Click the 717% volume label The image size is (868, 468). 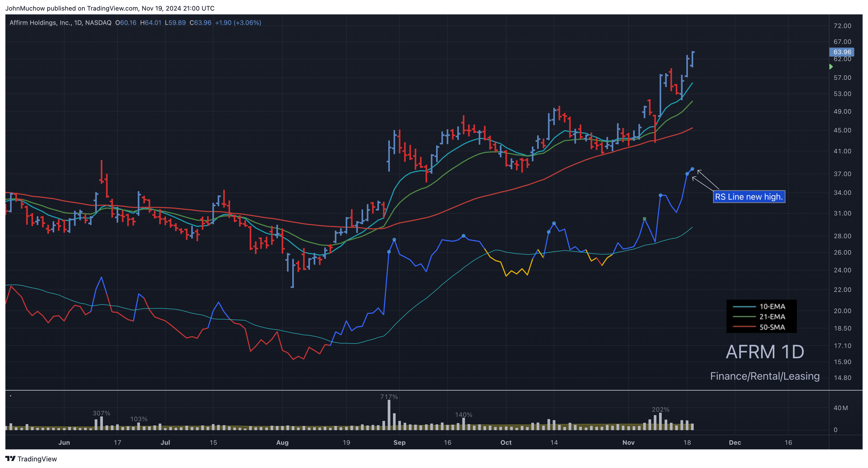(389, 397)
